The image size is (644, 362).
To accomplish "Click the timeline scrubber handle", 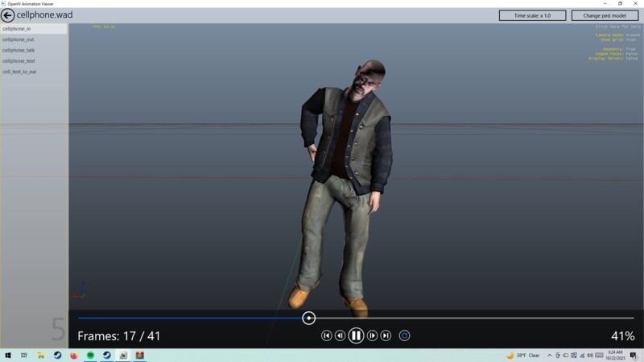I will (x=309, y=319).
